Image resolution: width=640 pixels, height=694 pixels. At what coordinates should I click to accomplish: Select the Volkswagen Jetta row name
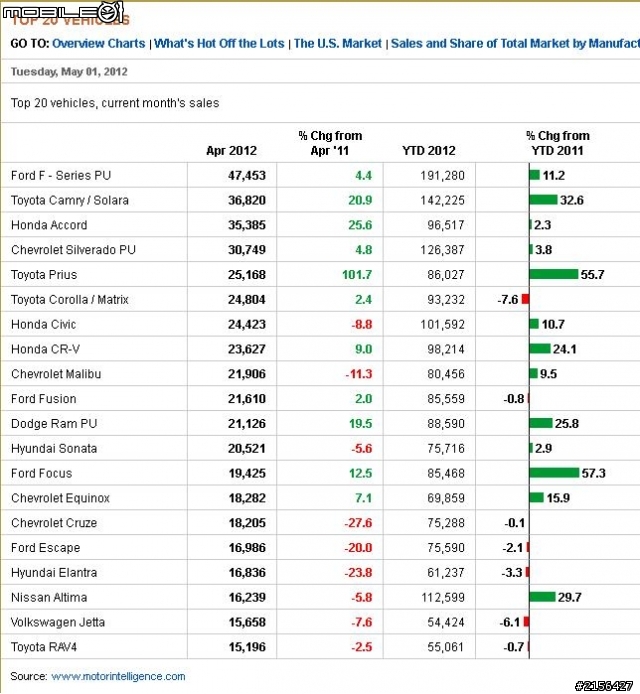tap(58, 622)
